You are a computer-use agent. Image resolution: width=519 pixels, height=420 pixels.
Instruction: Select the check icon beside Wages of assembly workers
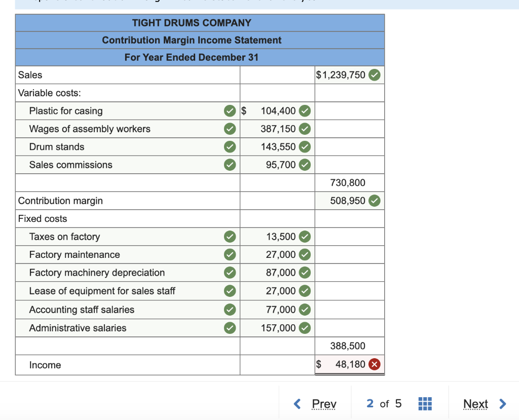point(230,129)
